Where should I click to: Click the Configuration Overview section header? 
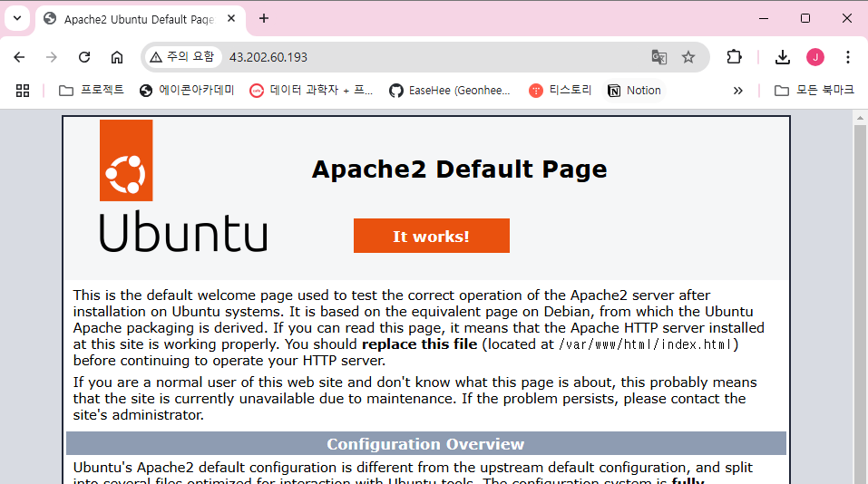(425, 443)
